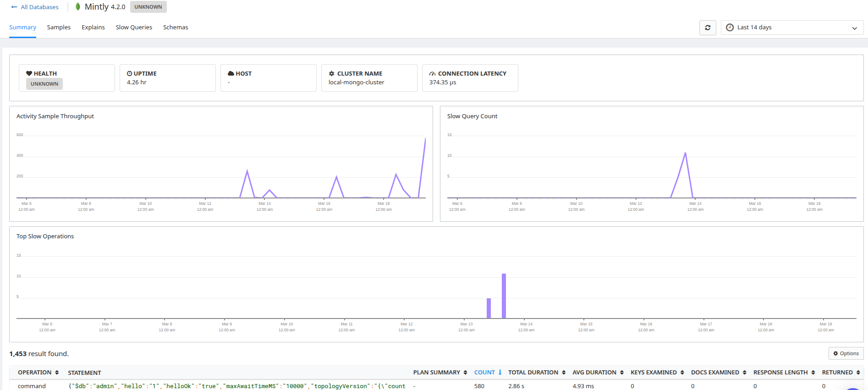Click the tallest bar in Top Slow Operations
This screenshot has width=868, height=390.
coord(504,296)
